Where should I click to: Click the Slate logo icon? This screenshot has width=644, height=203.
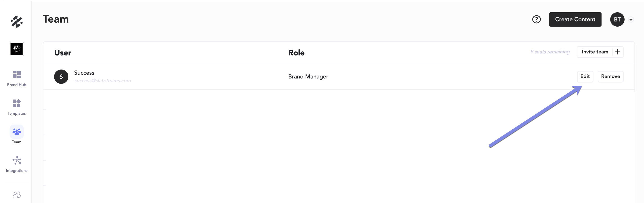17,21
